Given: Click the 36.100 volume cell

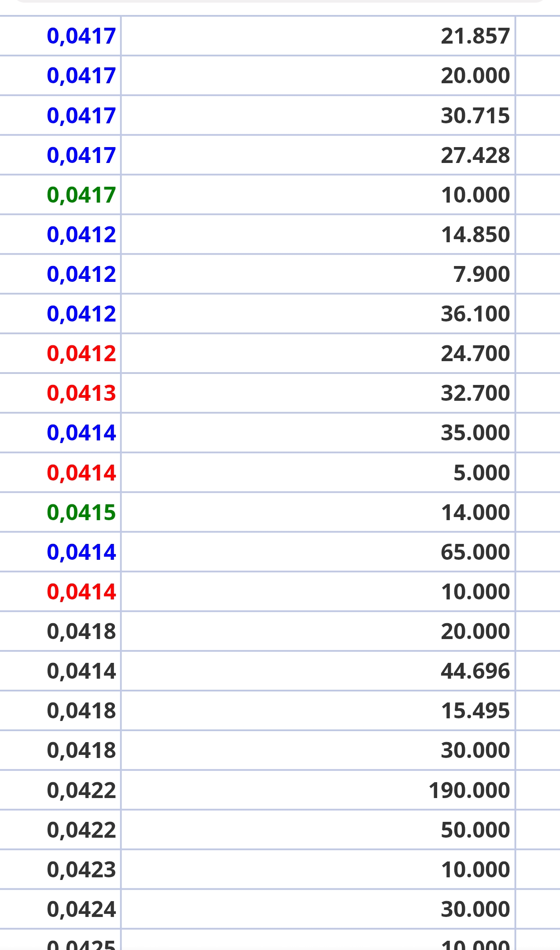Looking at the screenshot, I should point(318,314).
